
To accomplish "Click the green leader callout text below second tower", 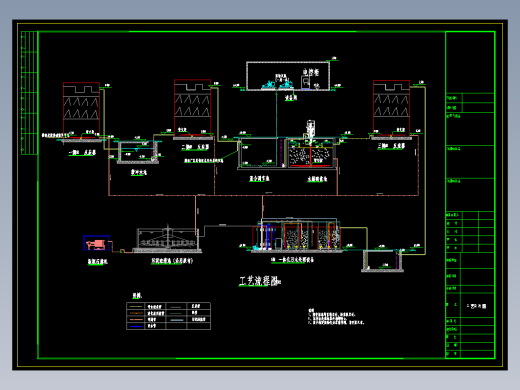I will point(204,160).
